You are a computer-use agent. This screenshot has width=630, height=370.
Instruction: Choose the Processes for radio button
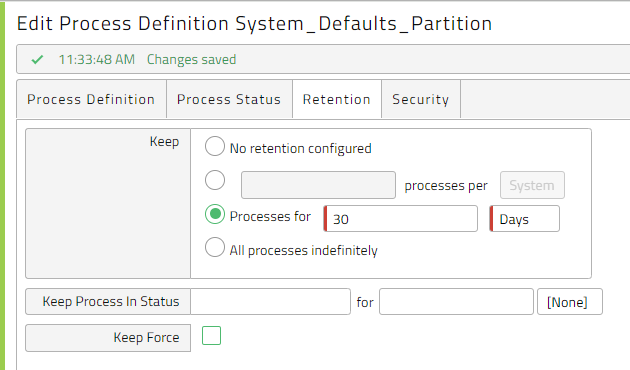pyautogui.click(x=215, y=214)
